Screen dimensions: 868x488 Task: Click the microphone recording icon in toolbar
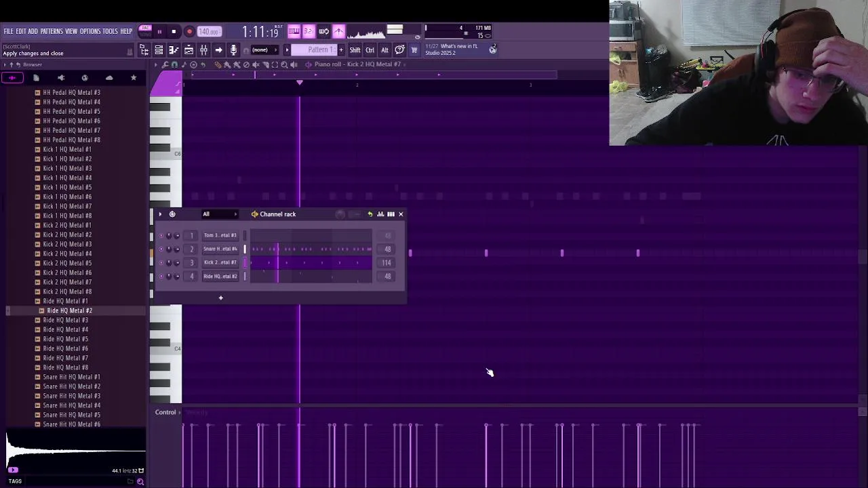point(233,50)
